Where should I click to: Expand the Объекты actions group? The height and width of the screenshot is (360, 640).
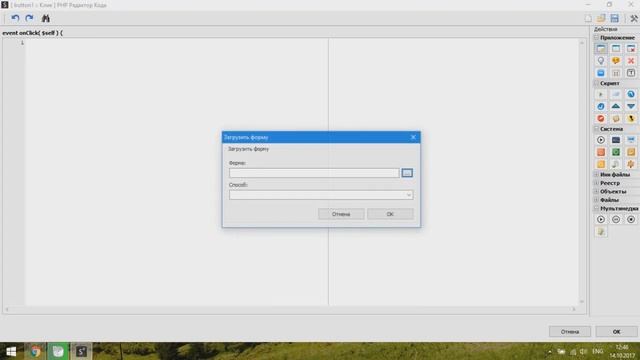pos(596,191)
